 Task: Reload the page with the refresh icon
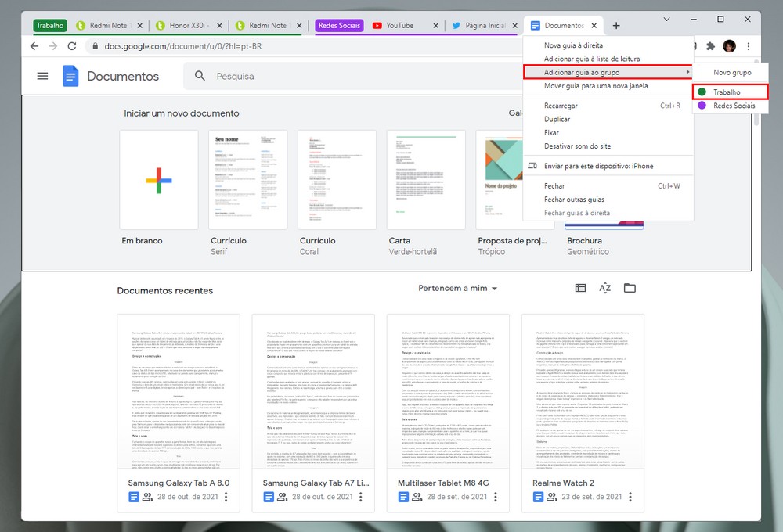click(72, 46)
